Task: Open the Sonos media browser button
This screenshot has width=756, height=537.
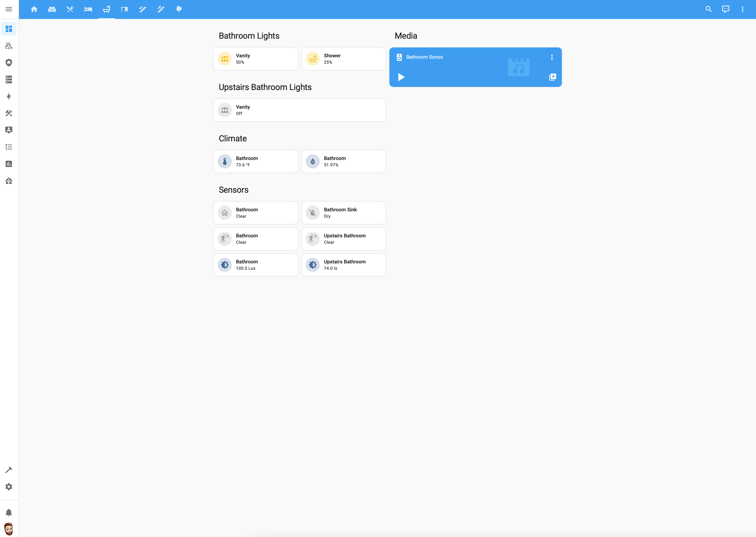Action: pyautogui.click(x=552, y=77)
